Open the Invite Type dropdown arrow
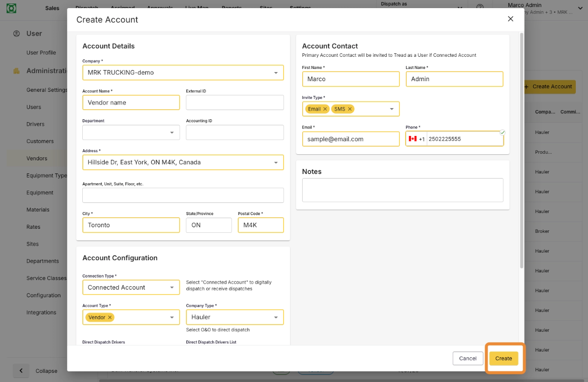This screenshot has height=382, width=588. 391,109
